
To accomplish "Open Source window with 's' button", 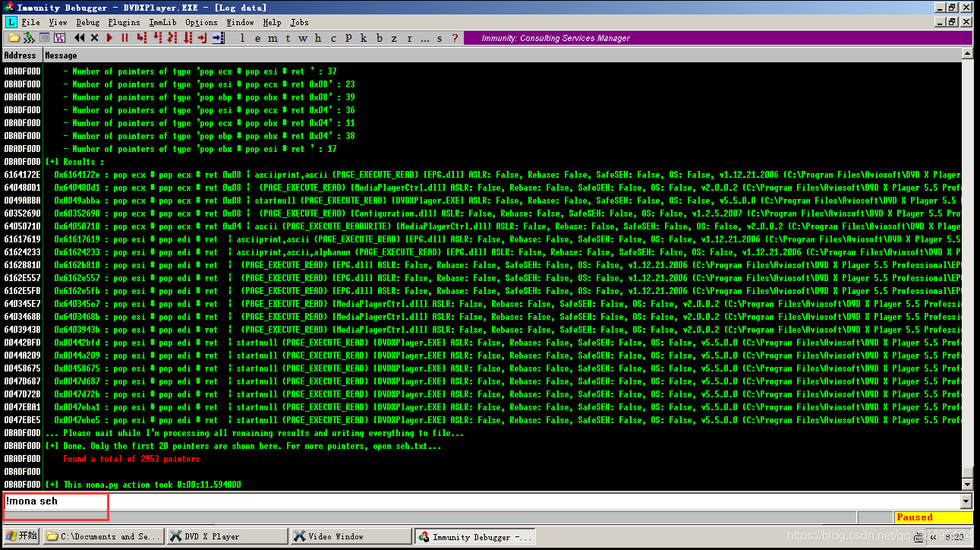I will [x=440, y=38].
